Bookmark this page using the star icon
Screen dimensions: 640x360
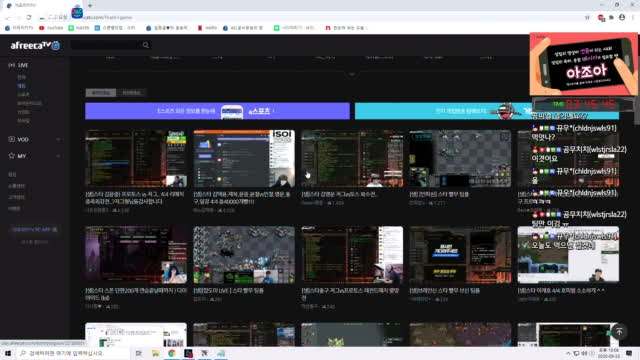click(x=587, y=18)
